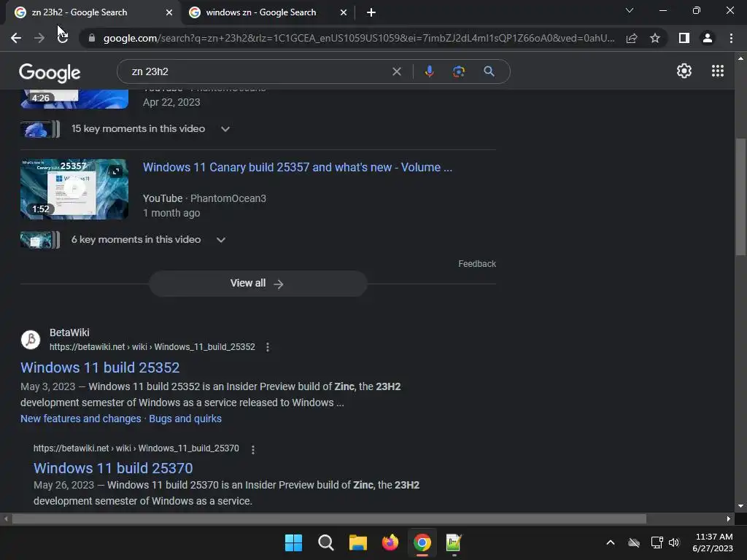The width and height of the screenshot is (747, 560).
Task: Focus the Google search input field
Action: click(258, 71)
